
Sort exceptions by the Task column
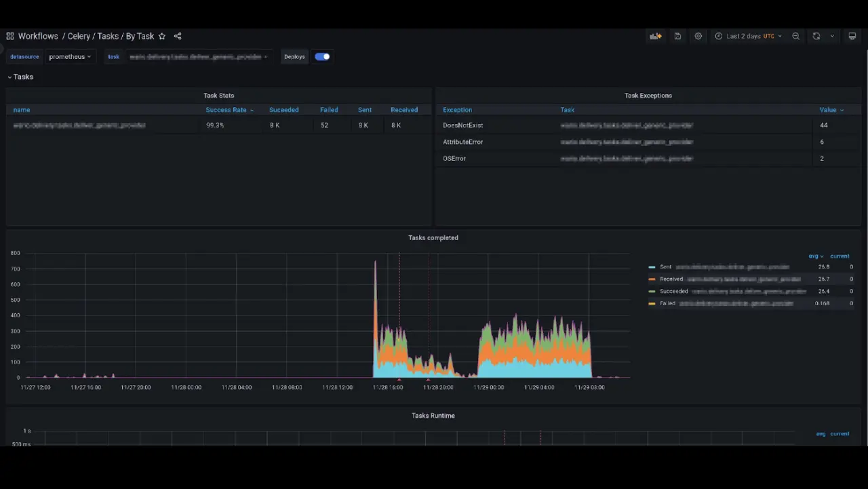[x=568, y=110]
